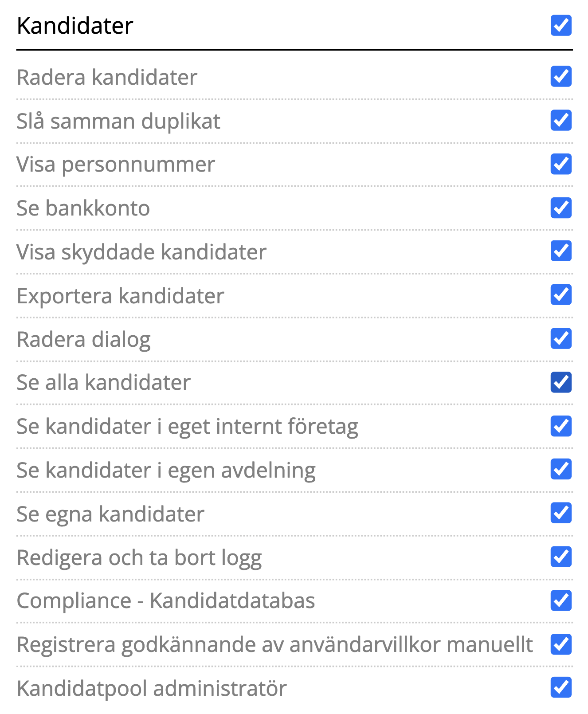
Task: Uncheck Visa personnummer permission
Action: click(561, 164)
